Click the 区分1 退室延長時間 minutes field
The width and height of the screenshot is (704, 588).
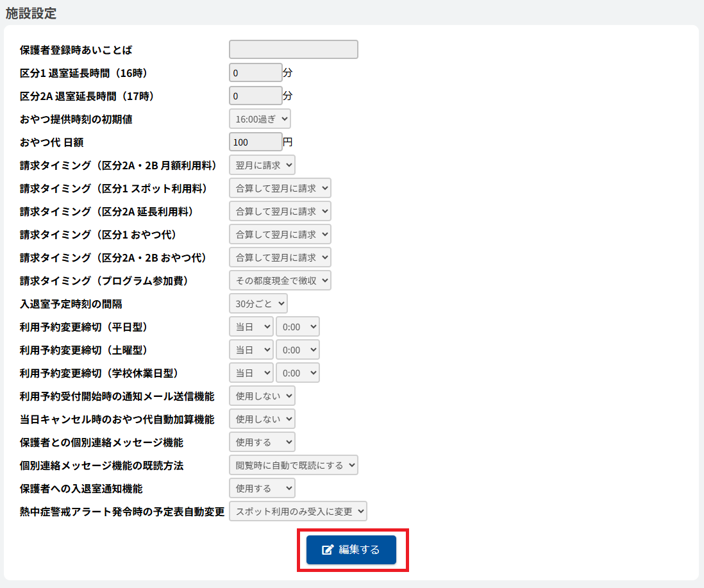pyautogui.click(x=255, y=72)
